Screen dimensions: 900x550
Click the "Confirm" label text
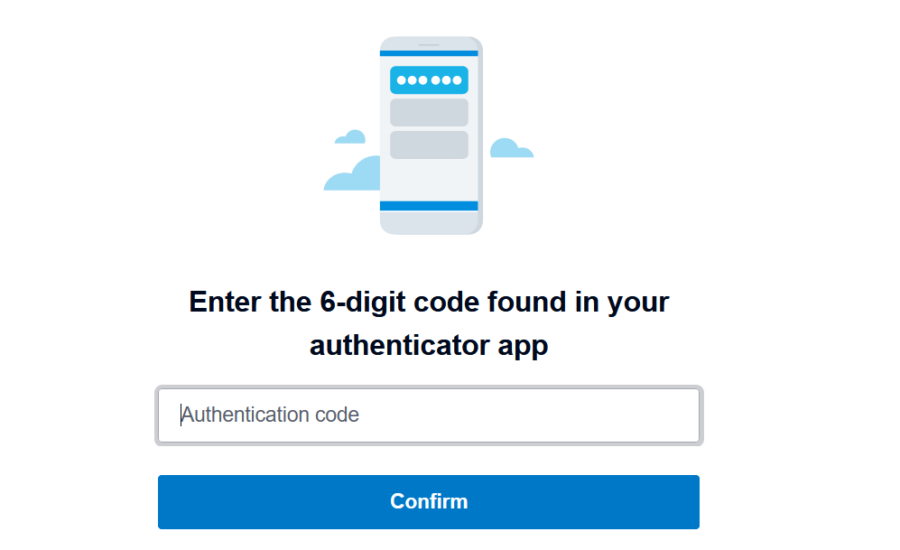pos(429,501)
